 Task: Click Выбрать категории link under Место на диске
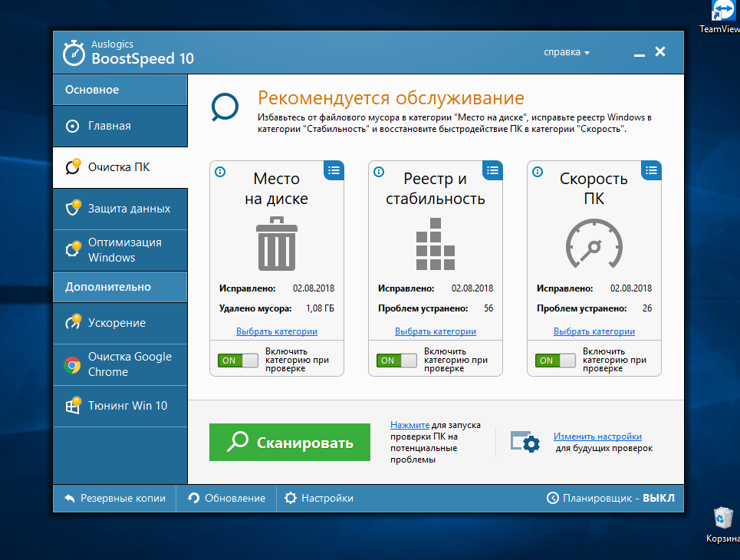pos(277,331)
